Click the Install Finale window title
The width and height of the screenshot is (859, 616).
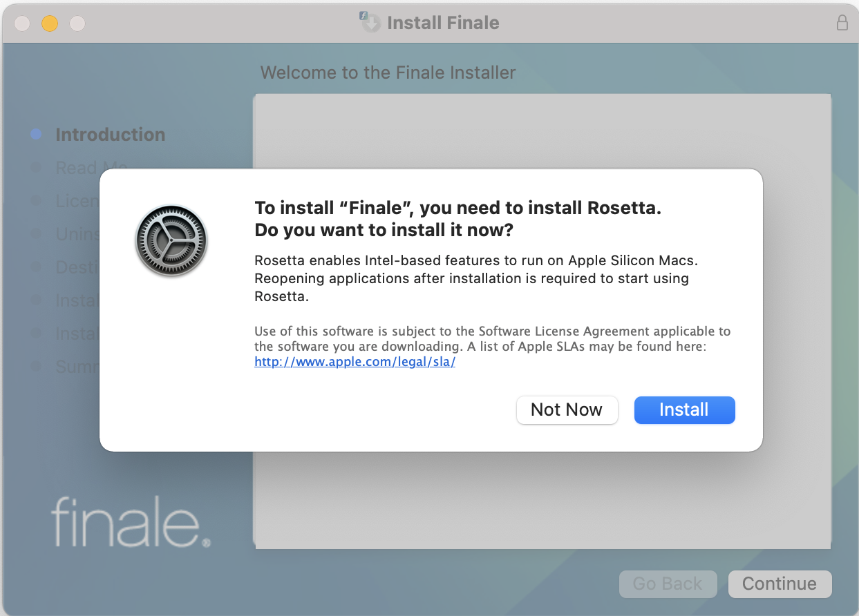(x=443, y=23)
